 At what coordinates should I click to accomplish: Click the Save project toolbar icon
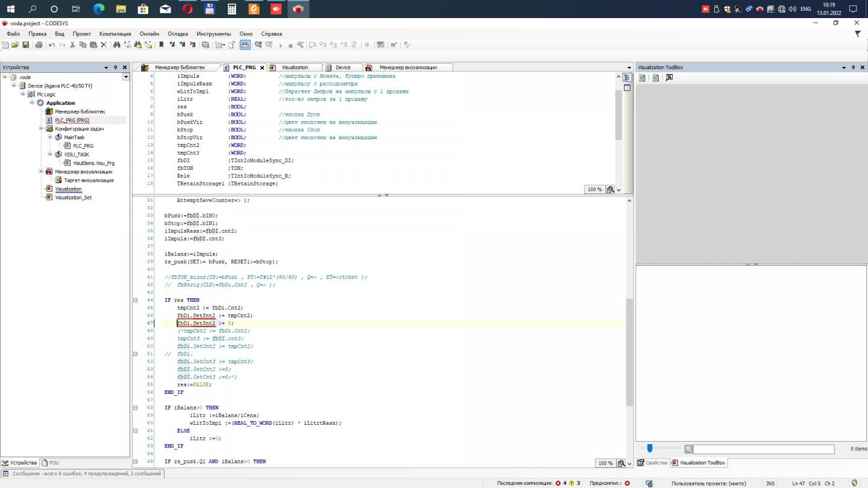click(25, 45)
